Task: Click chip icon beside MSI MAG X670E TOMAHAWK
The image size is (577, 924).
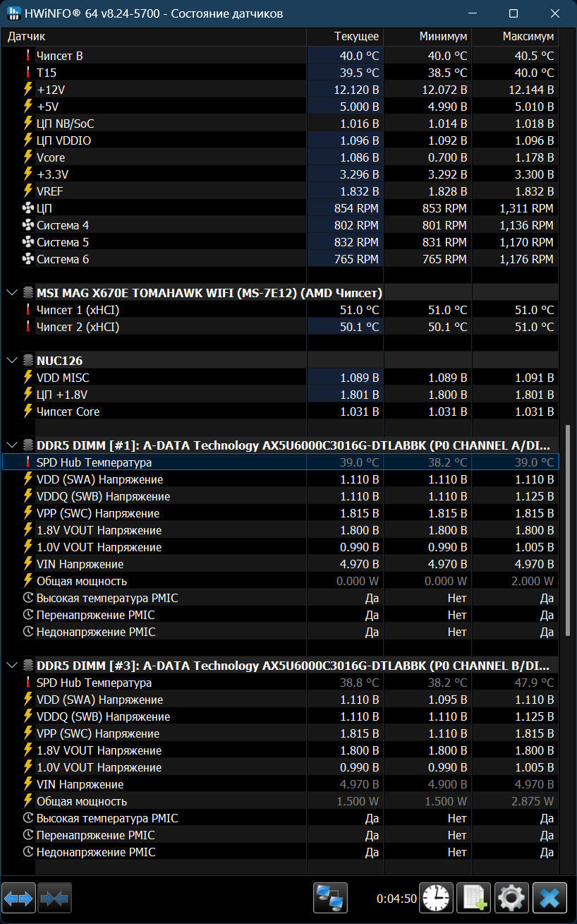Action: pos(28,292)
